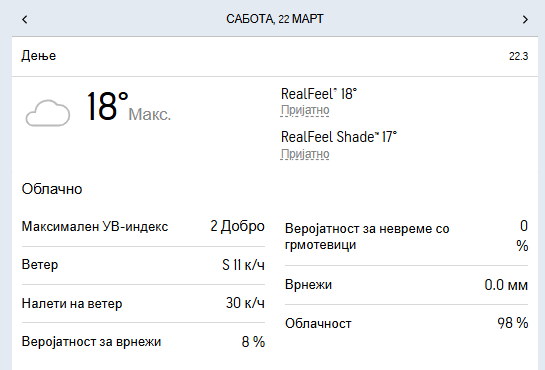Open the Пријатно link under RealFeel Shade

tap(305, 154)
